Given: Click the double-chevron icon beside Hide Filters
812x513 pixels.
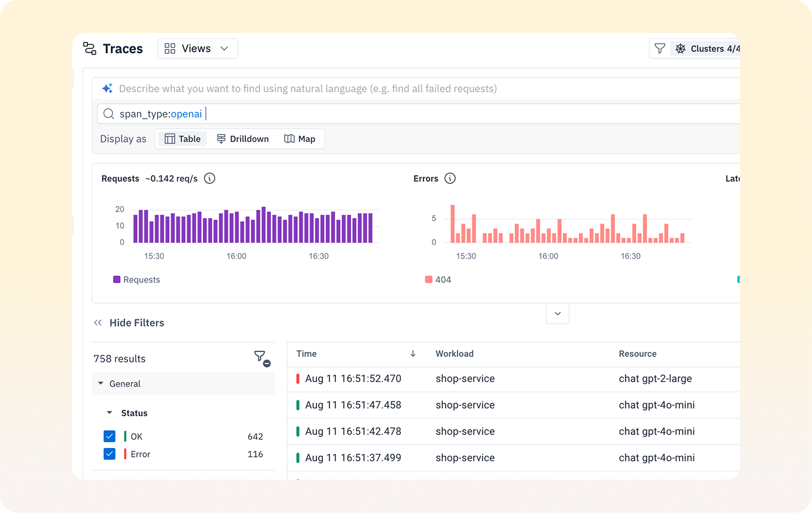Looking at the screenshot, I should [98, 323].
